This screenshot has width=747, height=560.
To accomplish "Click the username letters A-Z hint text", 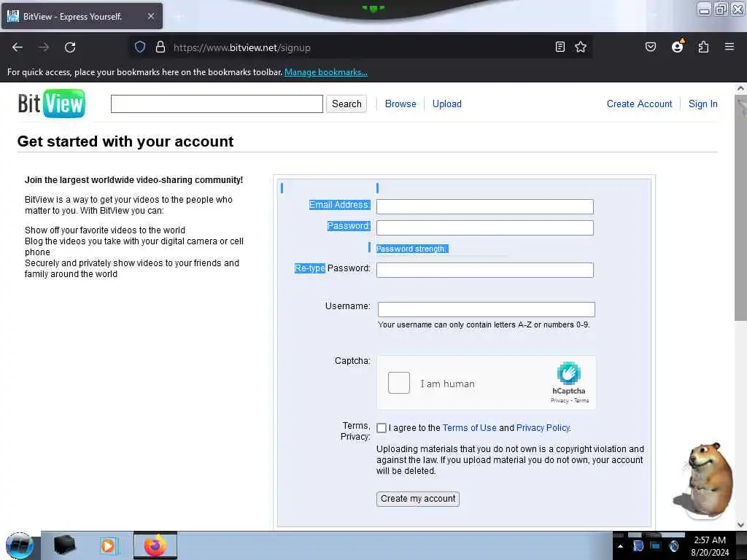I will 484,324.
